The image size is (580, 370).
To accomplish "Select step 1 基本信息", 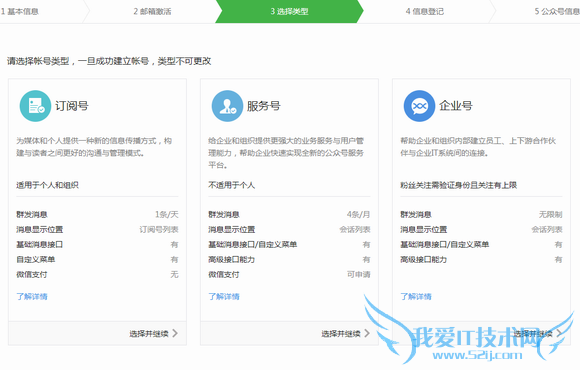I will 19,11.
